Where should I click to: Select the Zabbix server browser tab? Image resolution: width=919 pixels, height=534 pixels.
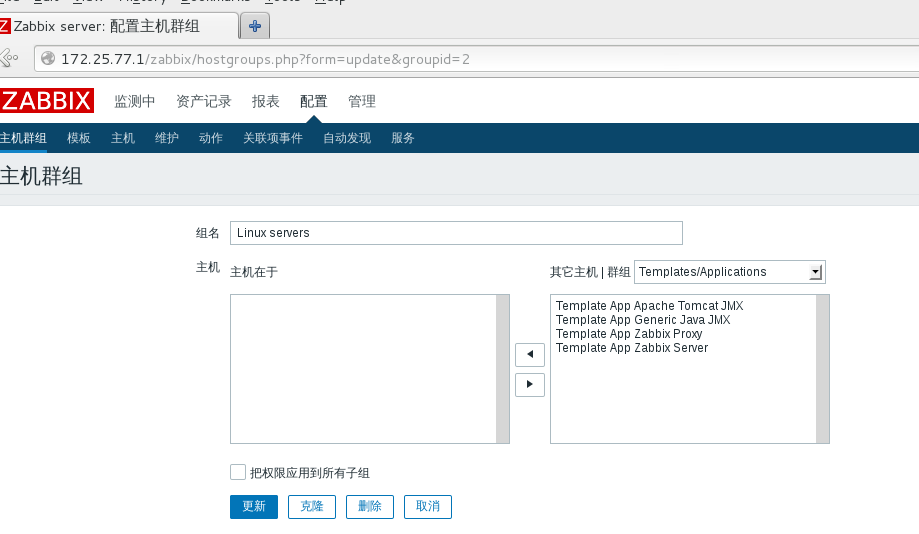[118, 26]
